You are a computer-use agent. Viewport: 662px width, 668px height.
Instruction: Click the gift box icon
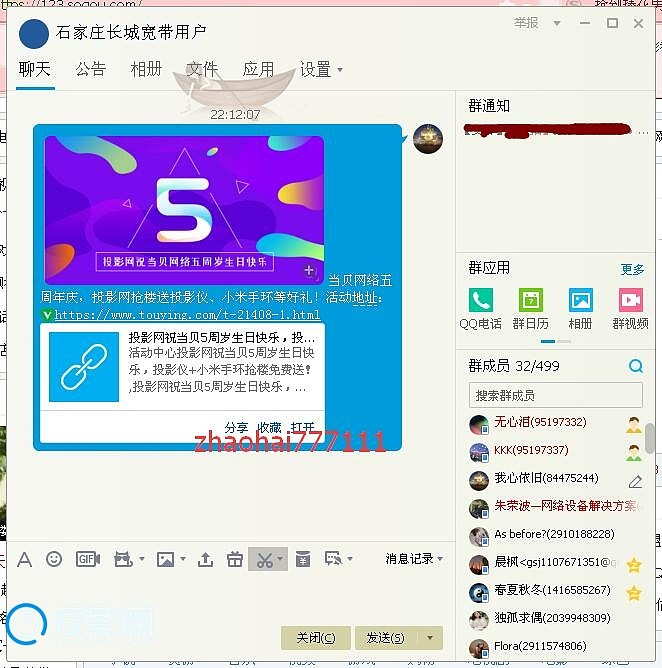tap(235, 559)
